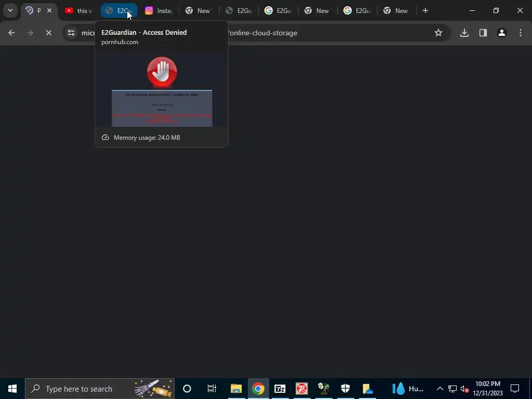Select the highlighted E2Guardian tab under the cursor
The width and height of the screenshot is (532, 399).
coord(119,10)
